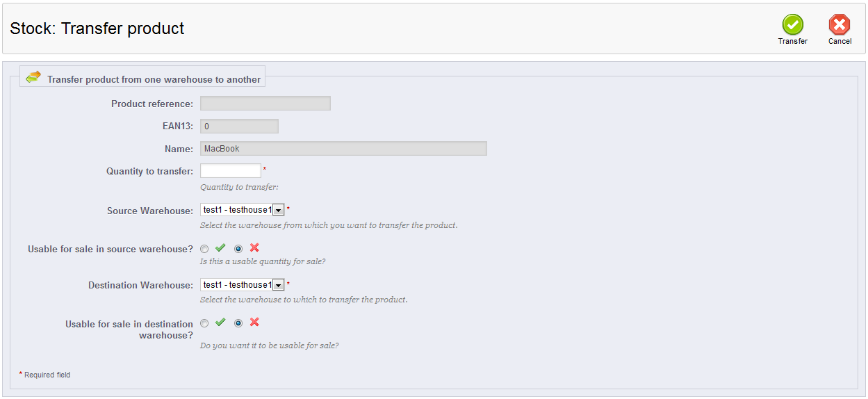Screen dimensions: 868x399
Task: Select No radio for usable in source warehouse
Action: click(238, 248)
